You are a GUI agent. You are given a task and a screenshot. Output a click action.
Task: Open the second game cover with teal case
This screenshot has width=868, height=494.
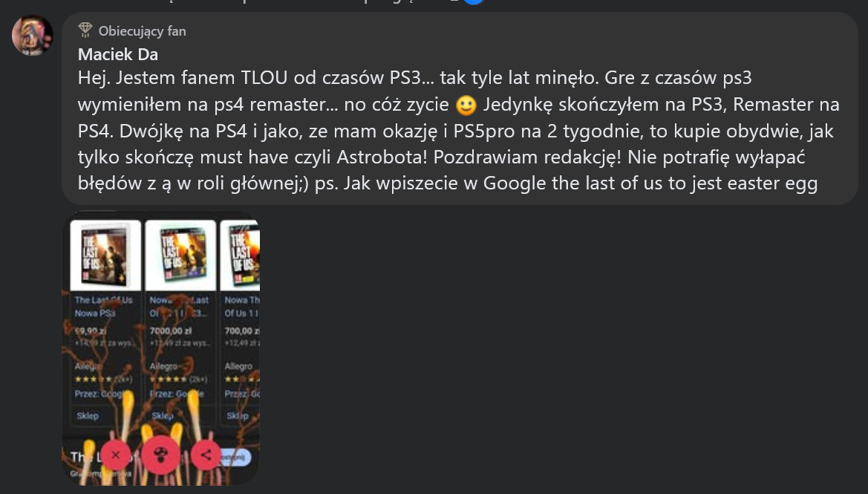[x=180, y=256]
